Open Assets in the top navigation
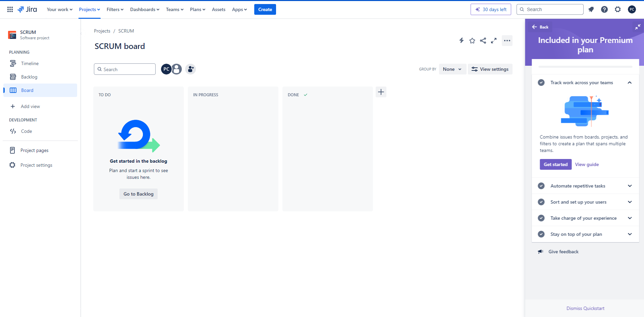This screenshot has height=317, width=644. click(219, 9)
